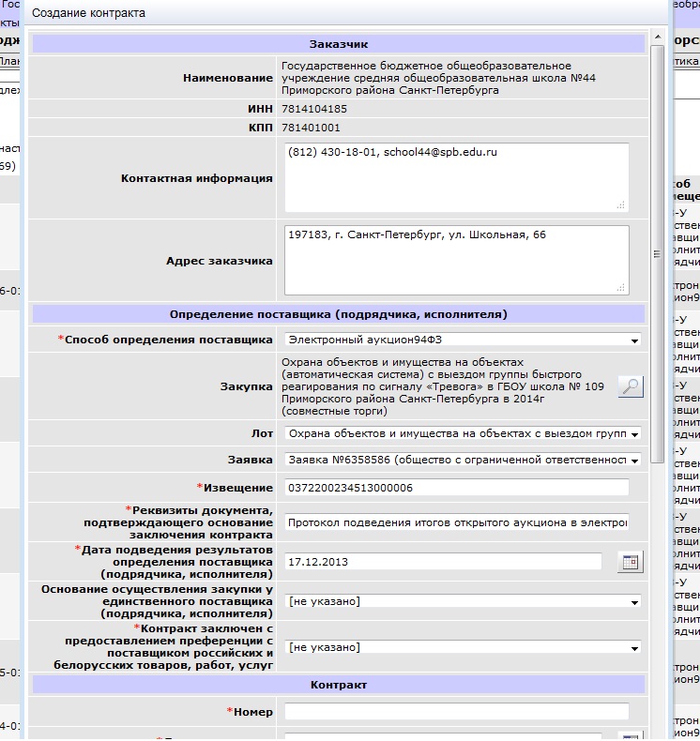Click the dialog vertical scrollbar thumb

[658, 254]
